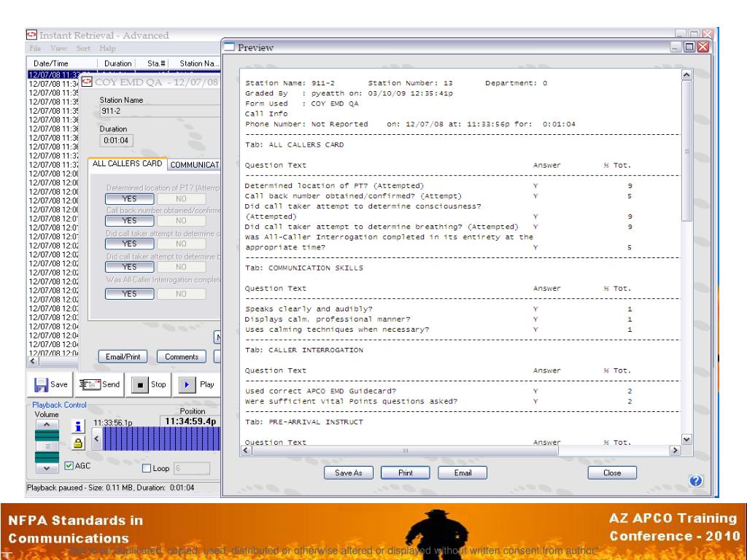Open the Comments button

tap(182, 357)
